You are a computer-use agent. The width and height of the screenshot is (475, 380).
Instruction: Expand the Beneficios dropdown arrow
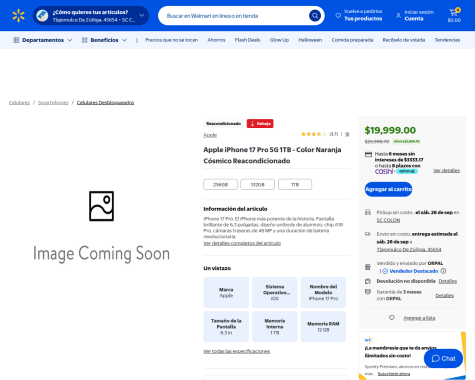(124, 40)
